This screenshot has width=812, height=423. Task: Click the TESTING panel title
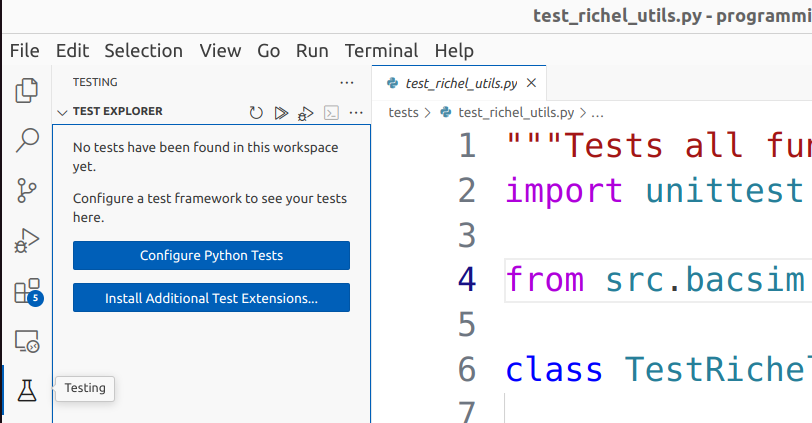pos(95,82)
